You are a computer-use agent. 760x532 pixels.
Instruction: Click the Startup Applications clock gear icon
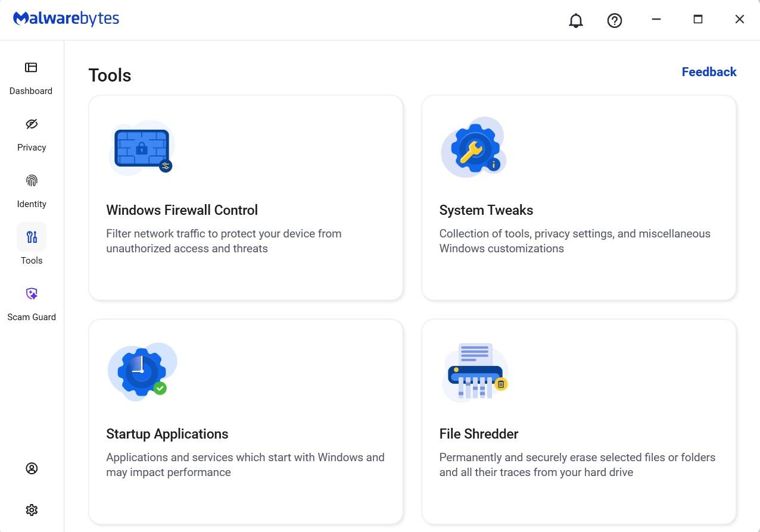142,371
